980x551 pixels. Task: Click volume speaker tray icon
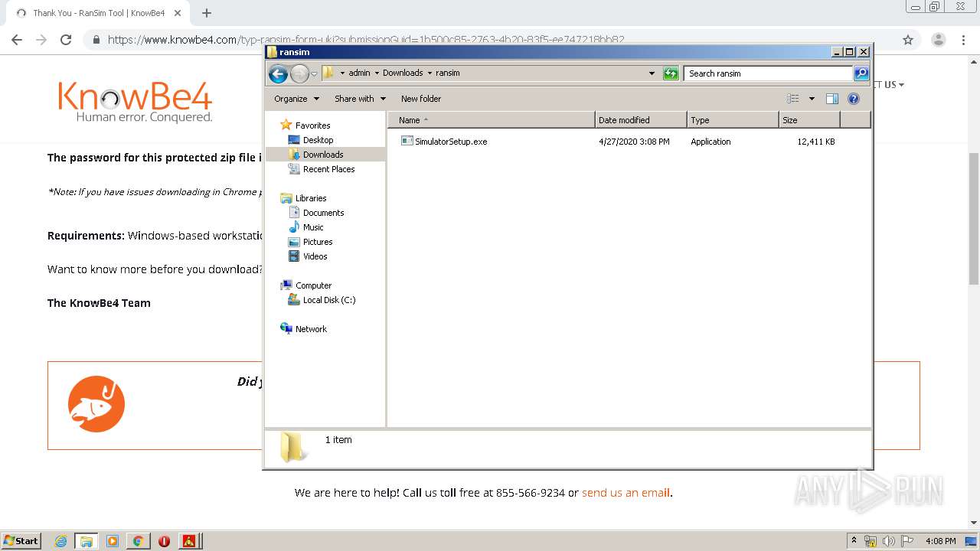tap(889, 541)
